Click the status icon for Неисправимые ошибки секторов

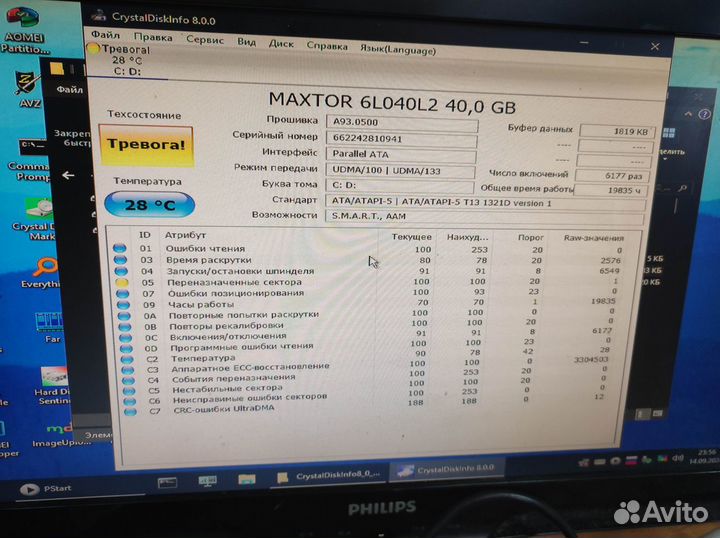(130, 401)
